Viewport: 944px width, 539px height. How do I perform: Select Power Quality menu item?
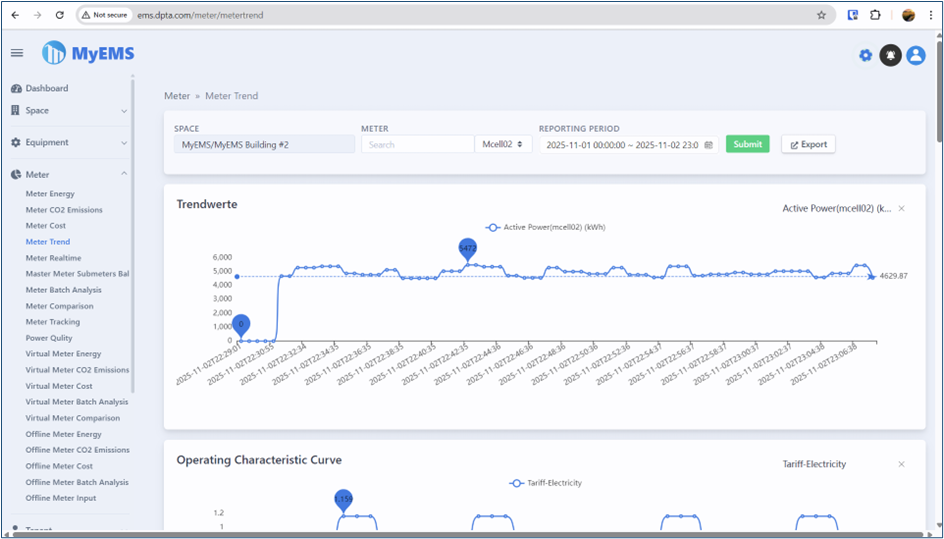coord(49,338)
